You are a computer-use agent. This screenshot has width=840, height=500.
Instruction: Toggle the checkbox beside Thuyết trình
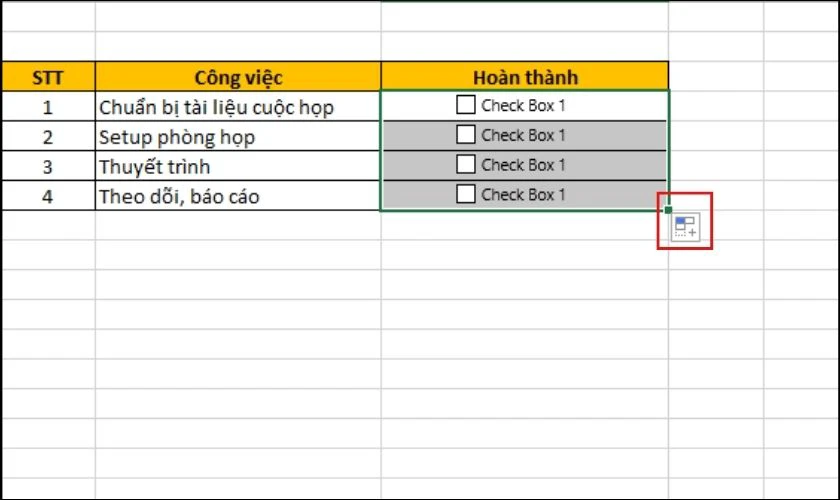(x=466, y=164)
